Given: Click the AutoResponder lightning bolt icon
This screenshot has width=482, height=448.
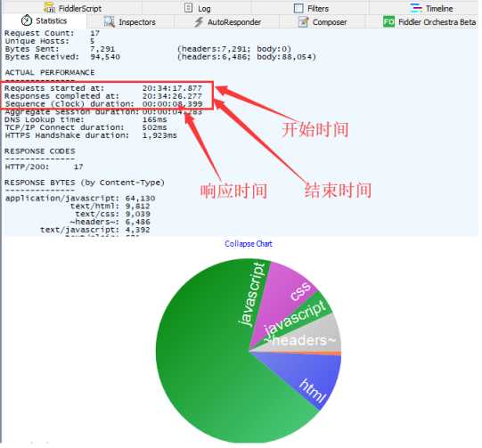Looking at the screenshot, I should tap(199, 21).
